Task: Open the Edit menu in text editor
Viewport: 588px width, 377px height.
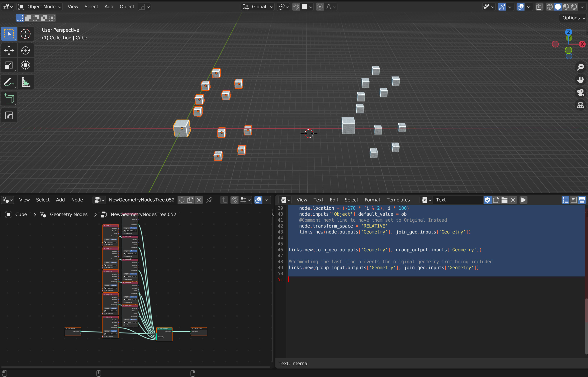Action: click(334, 200)
